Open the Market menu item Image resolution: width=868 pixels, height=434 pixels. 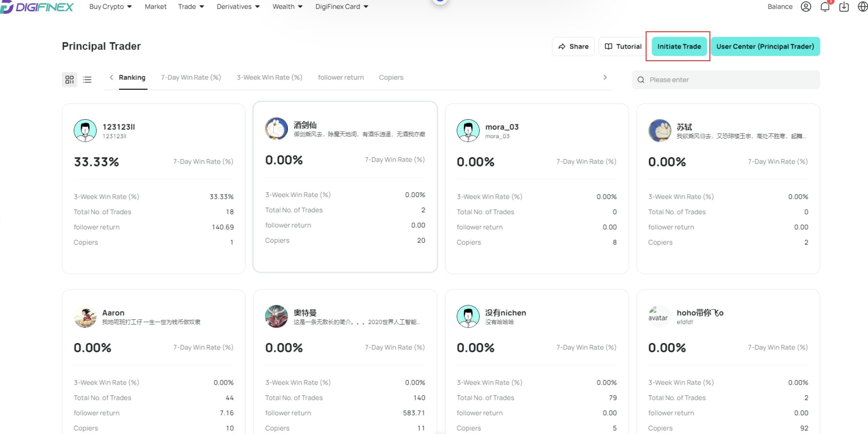156,6
